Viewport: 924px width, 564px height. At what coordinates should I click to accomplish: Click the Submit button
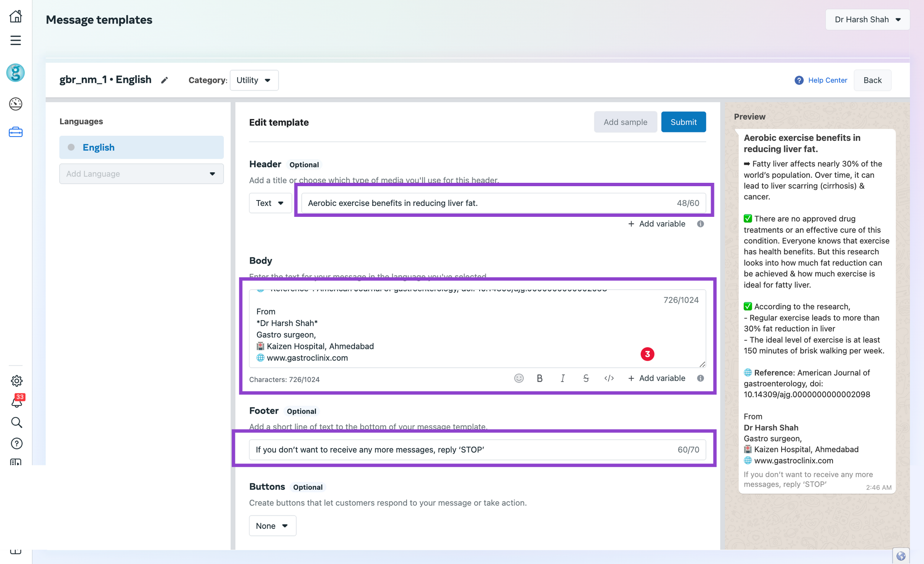tap(683, 122)
